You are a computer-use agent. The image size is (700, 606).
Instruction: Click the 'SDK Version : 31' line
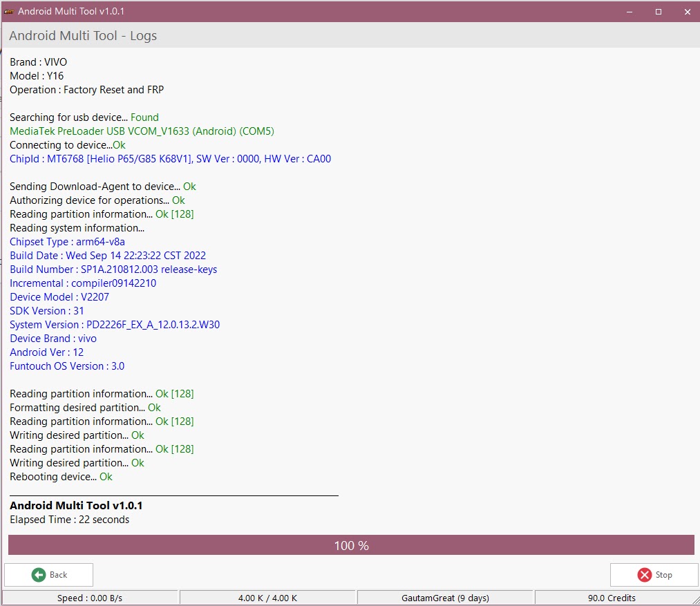pyautogui.click(x=46, y=311)
